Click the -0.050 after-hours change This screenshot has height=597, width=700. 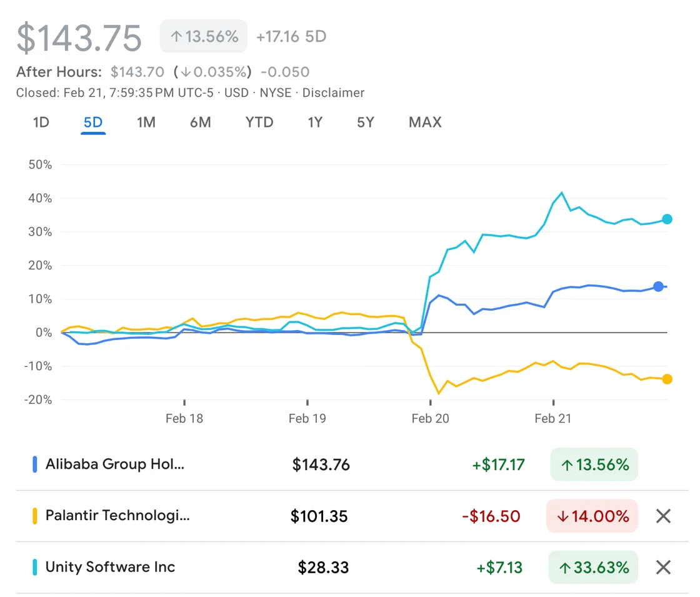(285, 71)
